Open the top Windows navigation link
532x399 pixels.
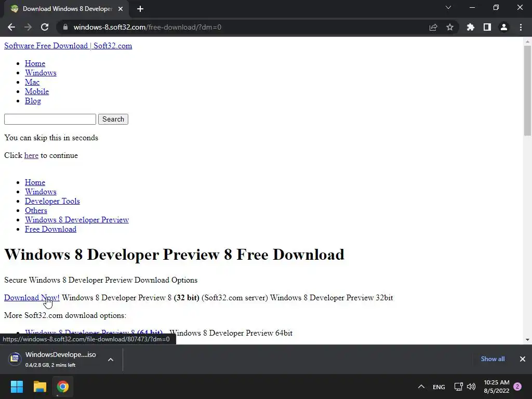tap(41, 73)
